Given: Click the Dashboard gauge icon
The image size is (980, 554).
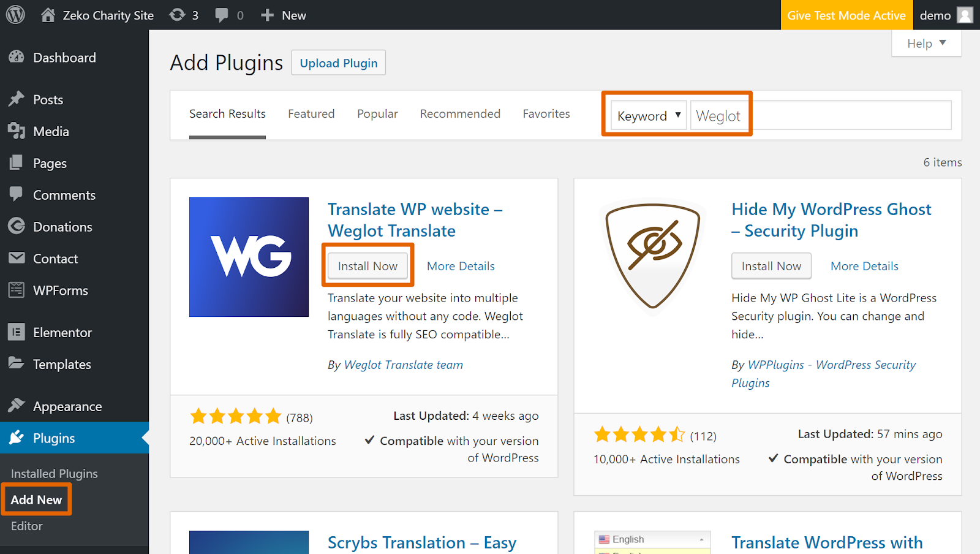Looking at the screenshot, I should 17,57.
